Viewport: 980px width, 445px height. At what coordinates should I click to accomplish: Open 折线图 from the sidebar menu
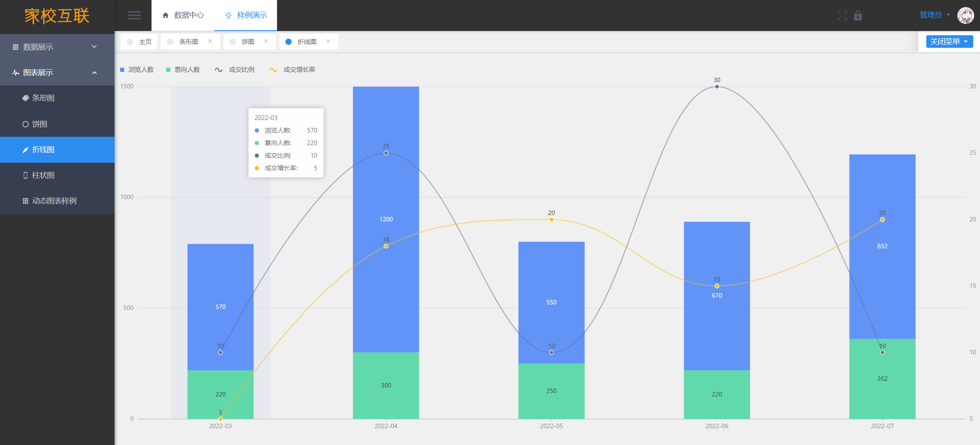57,150
